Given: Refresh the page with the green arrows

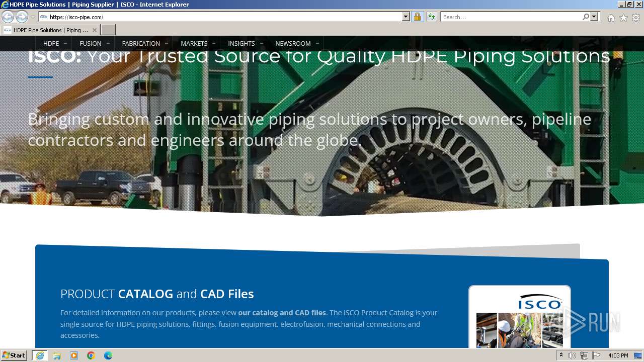Looking at the screenshot, I should tap(432, 17).
